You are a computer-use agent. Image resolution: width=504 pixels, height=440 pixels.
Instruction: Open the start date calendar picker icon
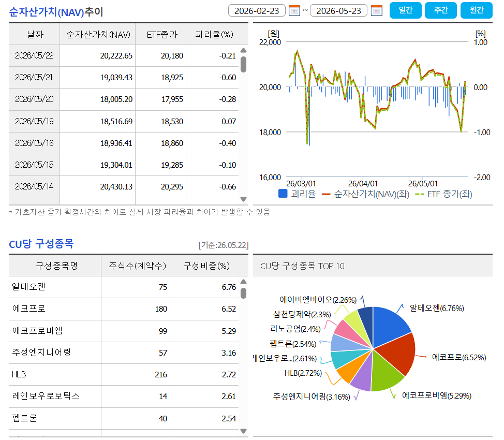[x=294, y=11]
